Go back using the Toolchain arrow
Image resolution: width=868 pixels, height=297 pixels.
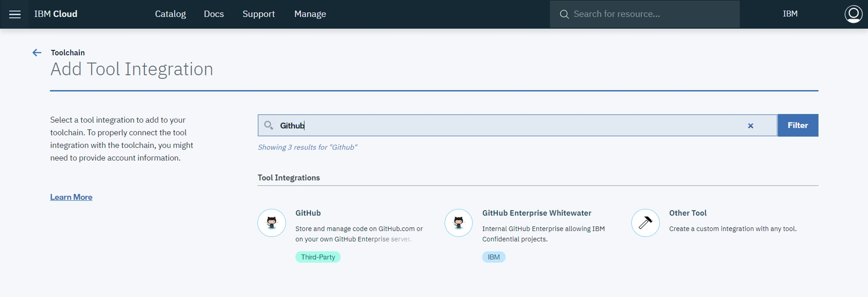37,52
